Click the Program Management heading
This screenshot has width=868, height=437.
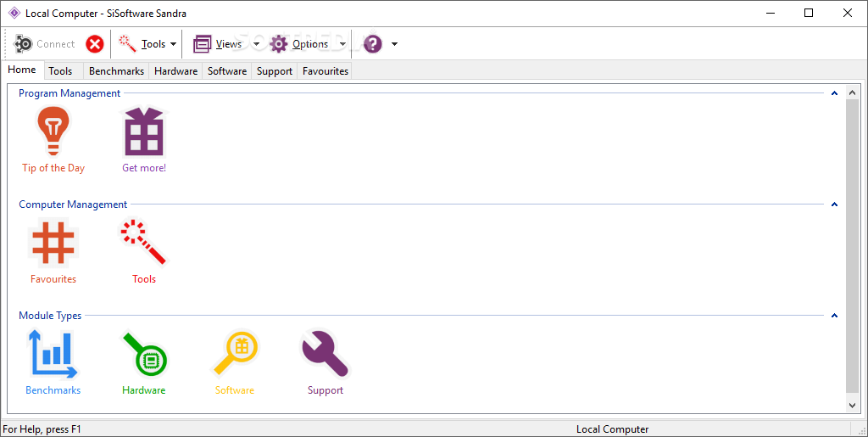point(70,93)
